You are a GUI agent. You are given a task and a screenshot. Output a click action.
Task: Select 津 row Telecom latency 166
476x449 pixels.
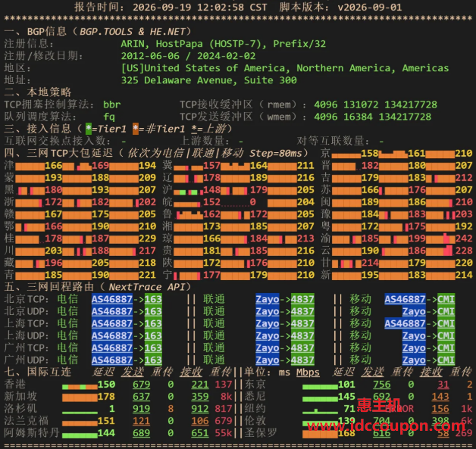click(x=53, y=166)
